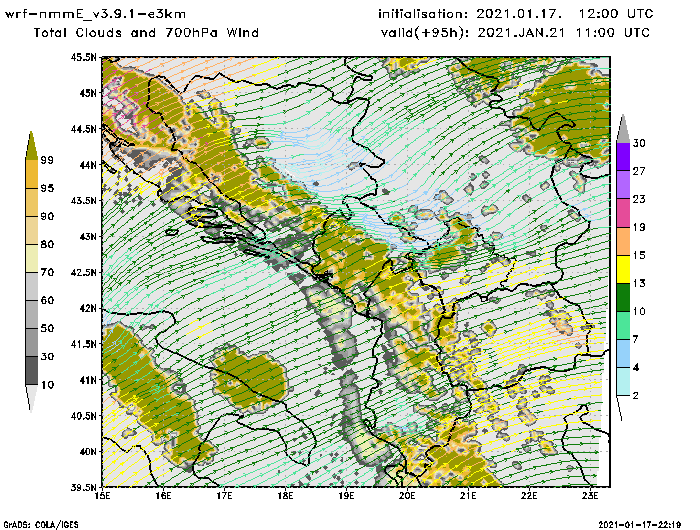Click the longitude label '22E'
The width and height of the screenshot is (700, 530).
(529, 496)
